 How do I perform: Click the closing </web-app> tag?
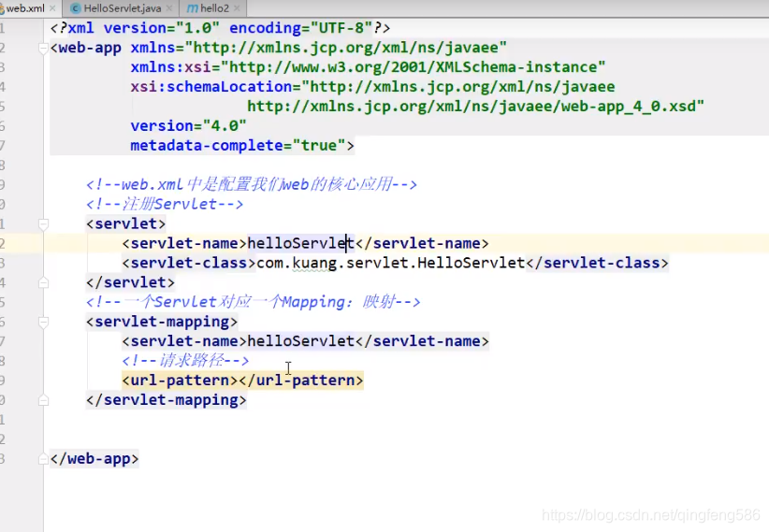[94, 459]
